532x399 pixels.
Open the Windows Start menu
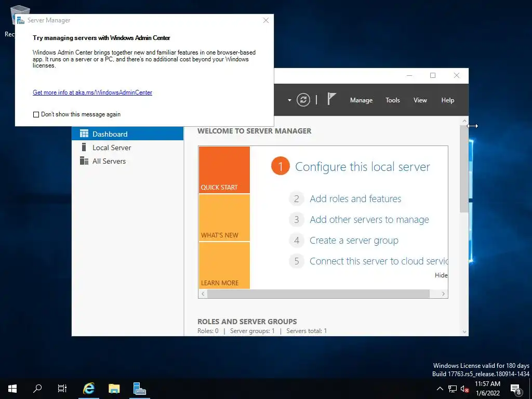[12, 389]
